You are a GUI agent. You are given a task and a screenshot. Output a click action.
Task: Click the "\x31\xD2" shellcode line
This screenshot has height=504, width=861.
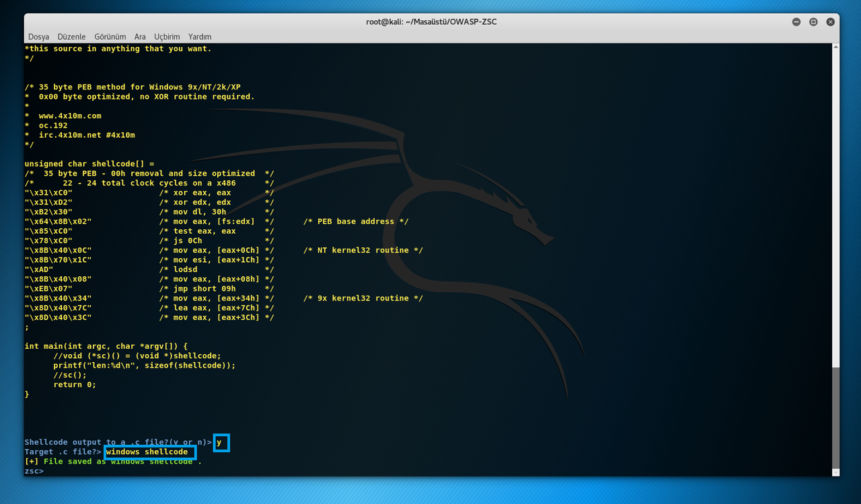pos(149,202)
